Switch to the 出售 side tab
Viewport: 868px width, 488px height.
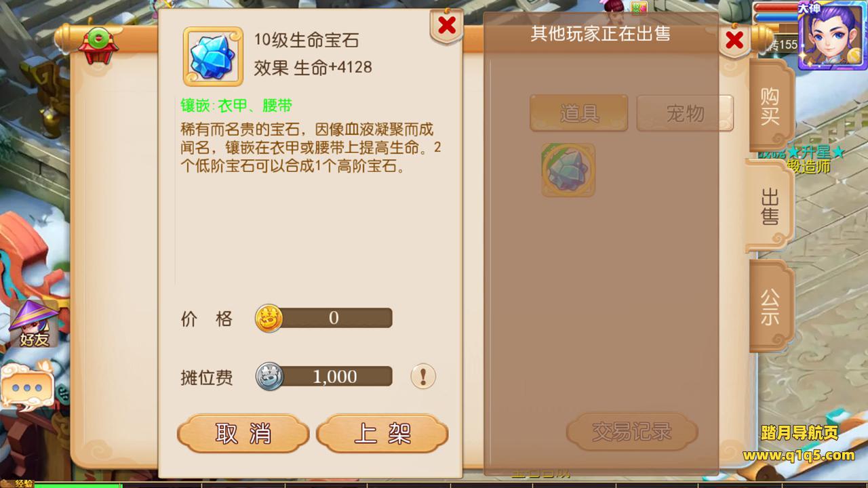770,207
